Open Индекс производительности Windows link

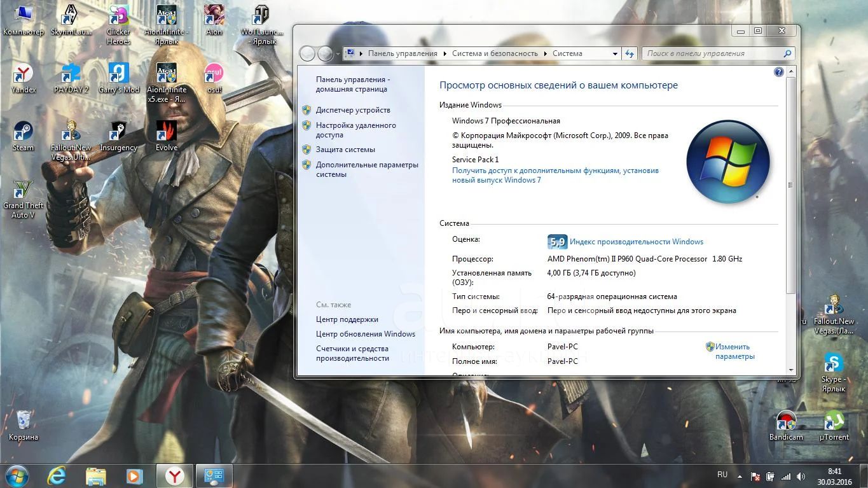click(637, 242)
